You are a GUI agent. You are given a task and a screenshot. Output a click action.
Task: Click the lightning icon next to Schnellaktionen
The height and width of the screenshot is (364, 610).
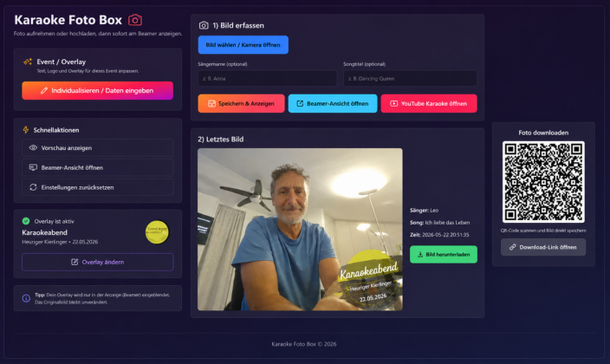[26, 130]
